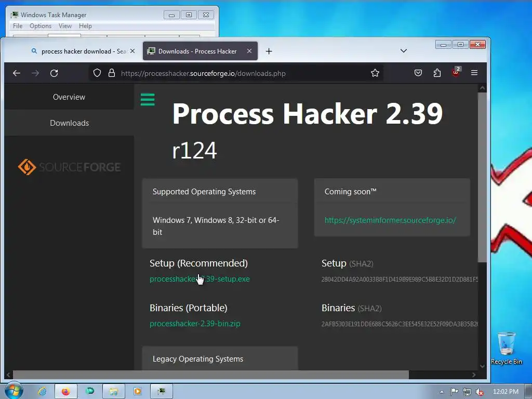This screenshot has width=532, height=399.
Task: Open the systeminformer.sourceforge.io link
Action: point(390,220)
